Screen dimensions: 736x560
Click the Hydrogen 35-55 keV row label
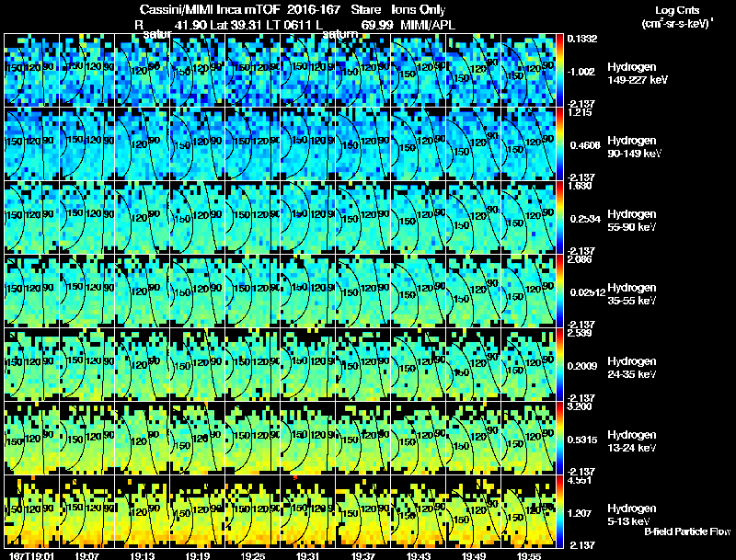tap(632, 294)
